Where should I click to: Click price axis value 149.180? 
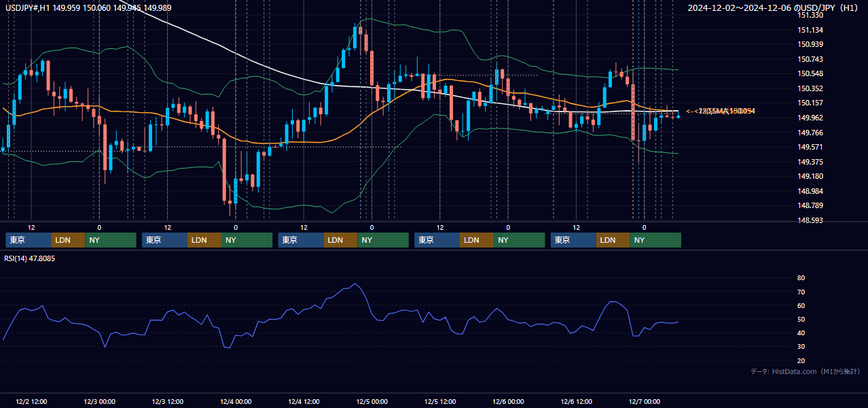810,177
